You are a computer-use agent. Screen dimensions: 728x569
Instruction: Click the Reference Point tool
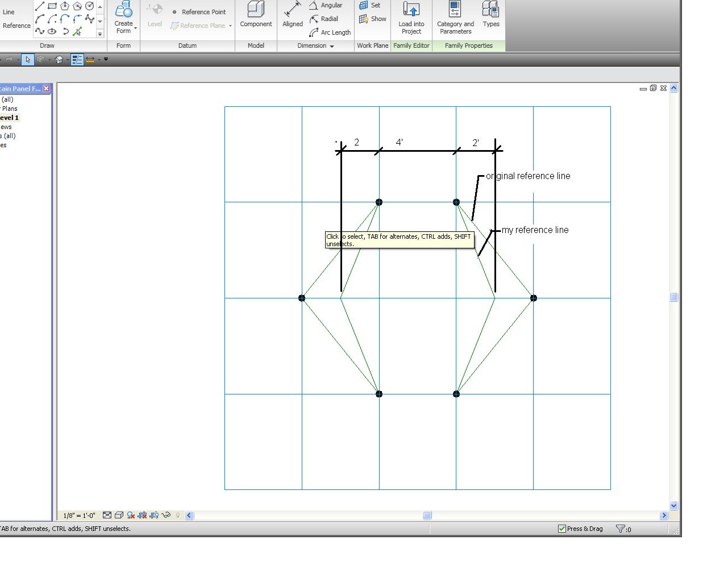(199, 12)
